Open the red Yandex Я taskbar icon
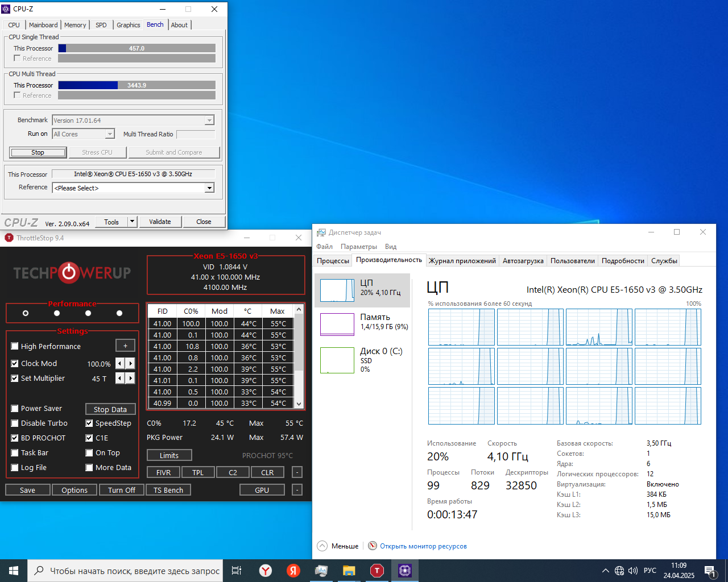 tap(293, 571)
